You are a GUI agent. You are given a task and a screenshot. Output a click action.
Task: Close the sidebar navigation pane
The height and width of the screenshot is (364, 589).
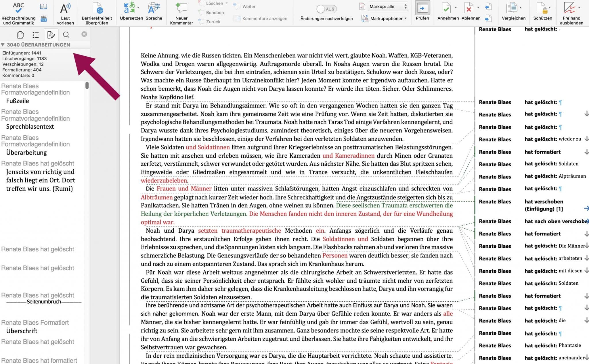click(x=84, y=34)
